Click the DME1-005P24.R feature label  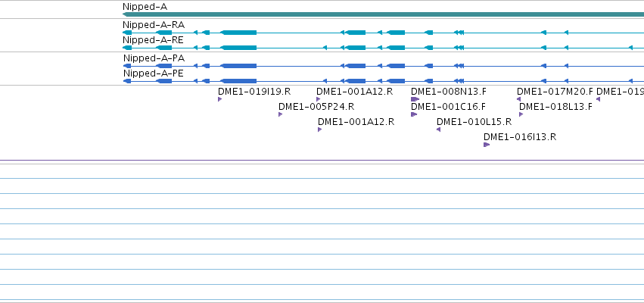tap(316, 107)
